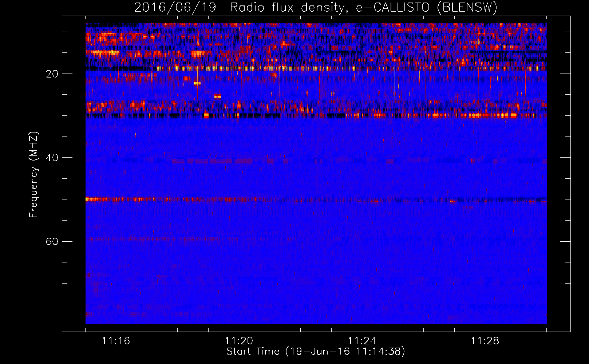Click the 11:16 time tick label
Screen dimensions: 589x364
click(x=116, y=341)
